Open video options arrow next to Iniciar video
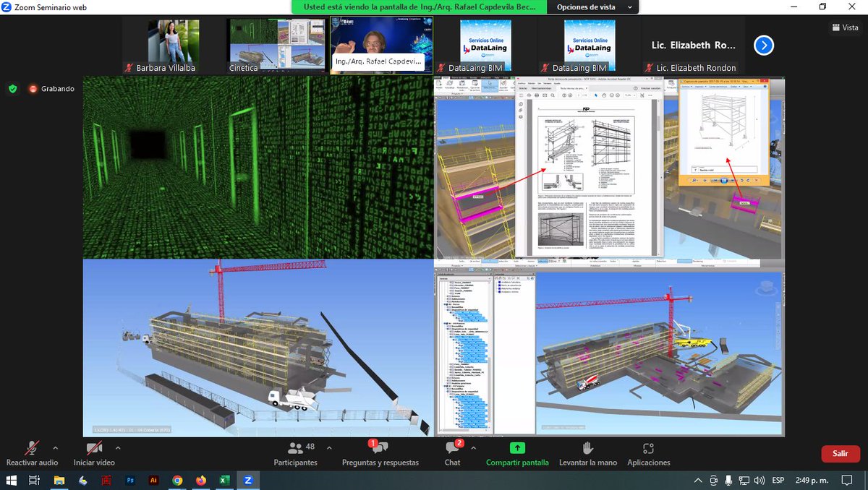 click(118, 447)
